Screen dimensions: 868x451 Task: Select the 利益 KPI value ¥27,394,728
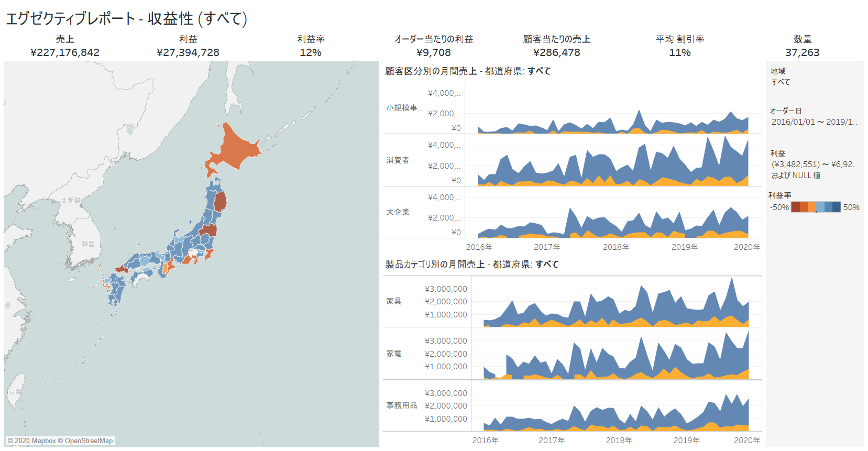[188, 52]
